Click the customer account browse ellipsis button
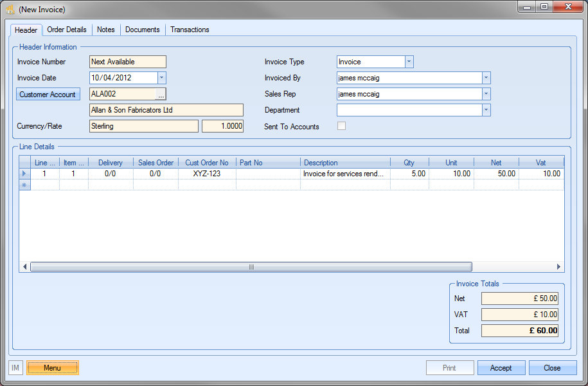 (161, 95)
